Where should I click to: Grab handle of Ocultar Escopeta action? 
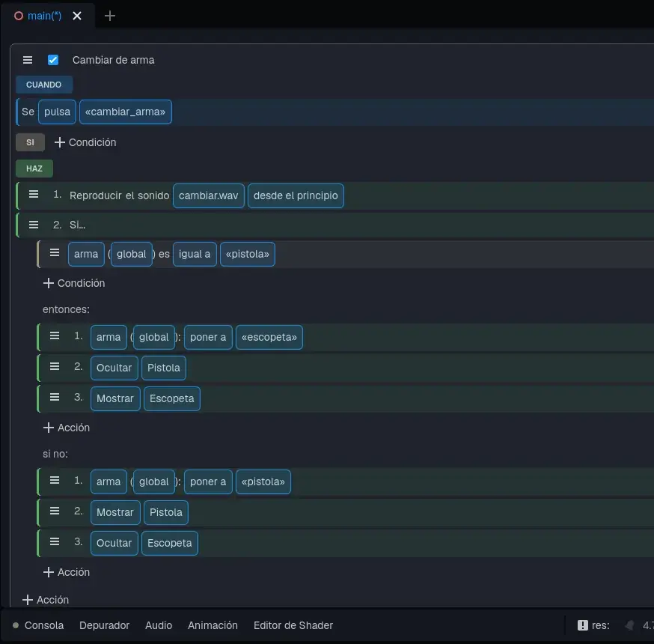pos(55,541)
